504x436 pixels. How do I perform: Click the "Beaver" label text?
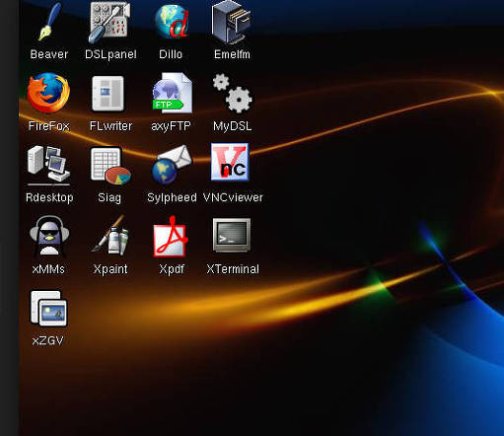(x=49, y=54)
